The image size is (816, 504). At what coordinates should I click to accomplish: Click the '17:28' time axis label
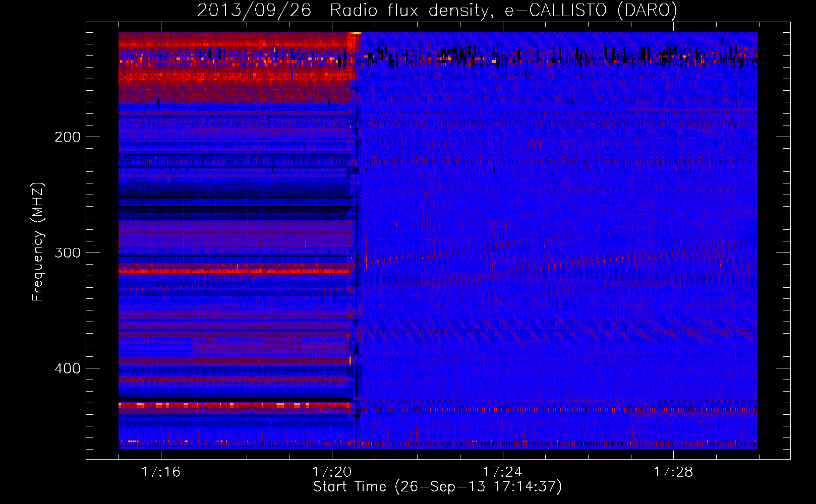coord(673,472)
